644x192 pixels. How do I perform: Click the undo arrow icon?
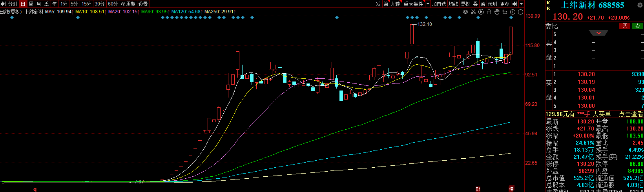505,12
